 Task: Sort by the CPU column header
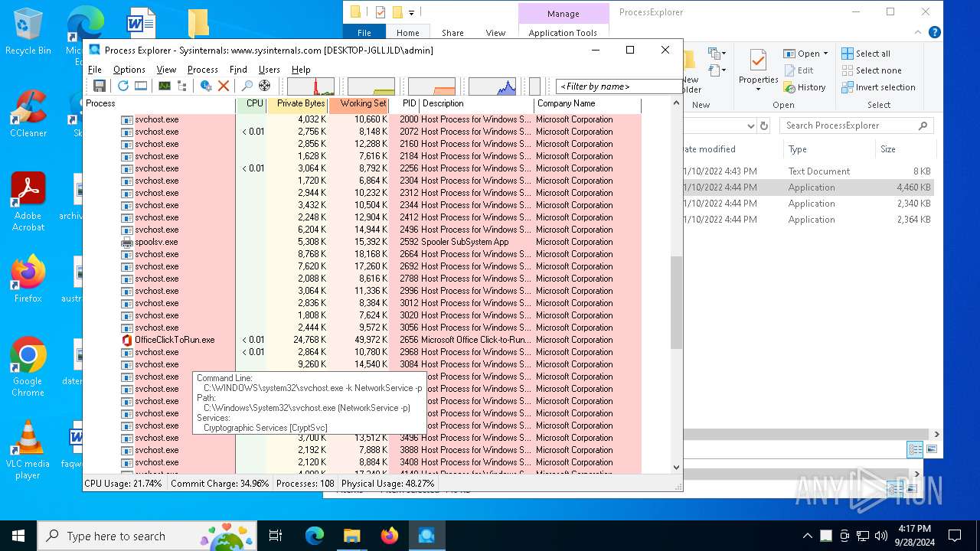coord(252,104)
